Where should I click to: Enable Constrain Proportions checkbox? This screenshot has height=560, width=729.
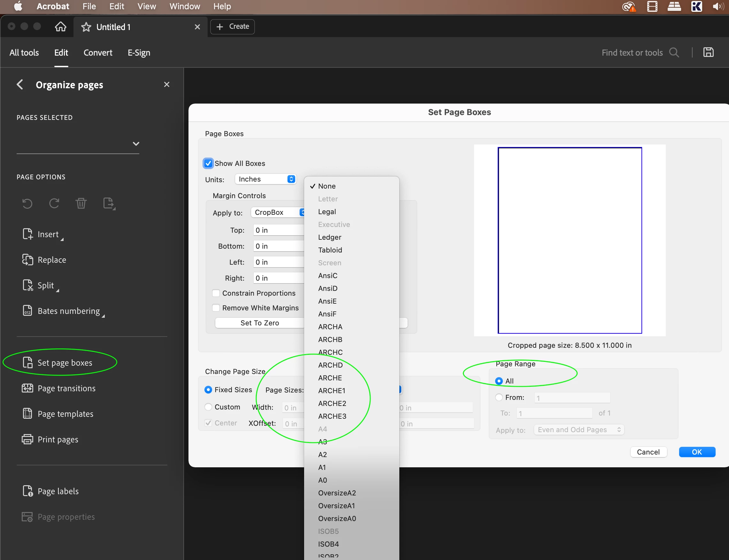coord(216,293)
